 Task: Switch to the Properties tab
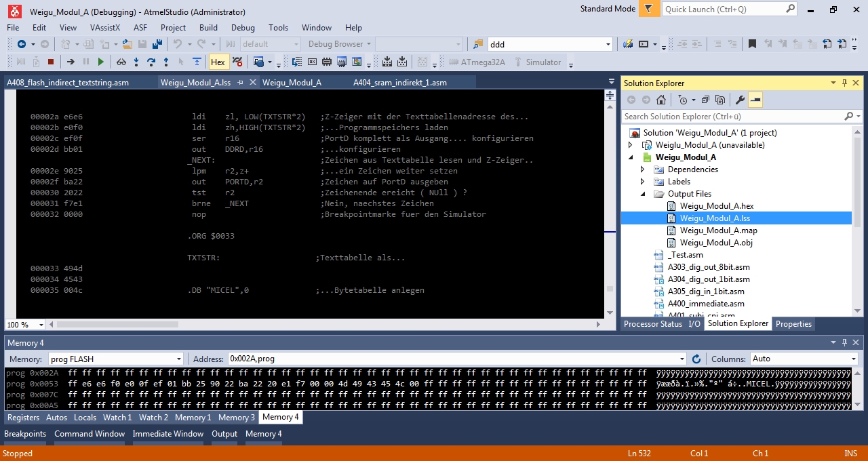[793, 324]
